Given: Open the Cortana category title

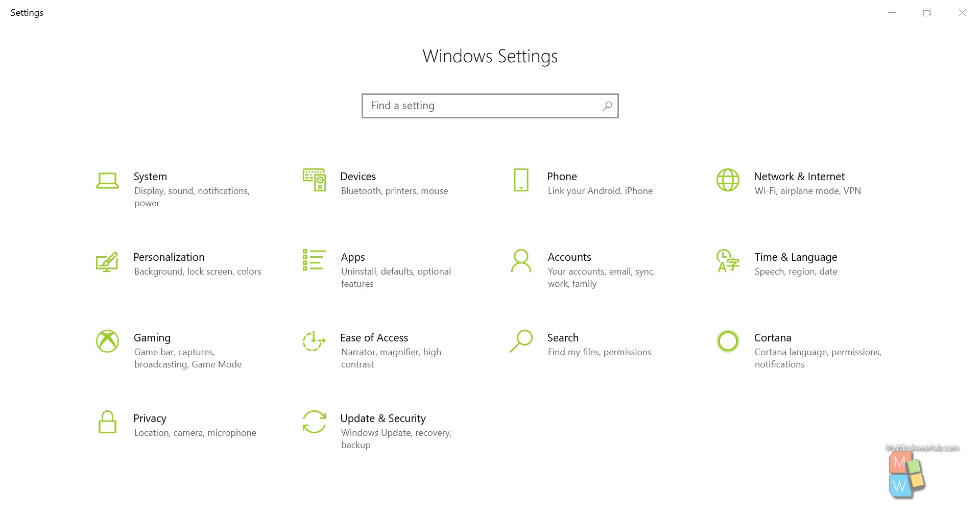Looking at the screenshot, I should tap(773, 338).
